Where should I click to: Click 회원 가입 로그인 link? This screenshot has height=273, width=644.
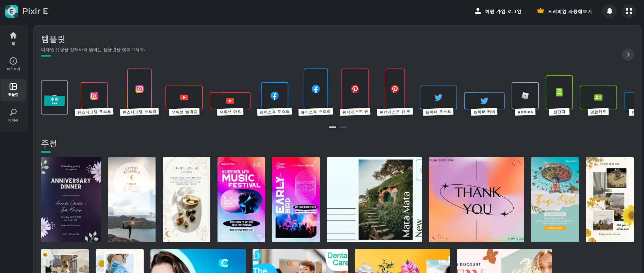coord(498,11)
